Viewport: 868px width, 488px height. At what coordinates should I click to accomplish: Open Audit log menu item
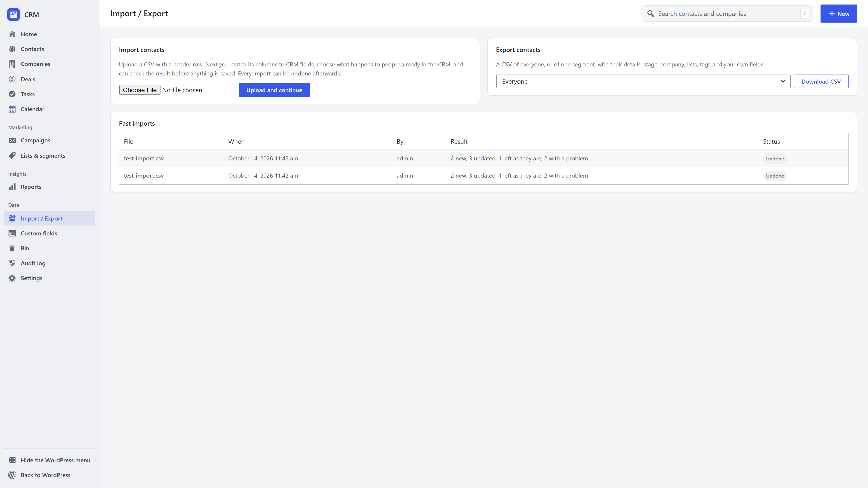[50, 263]
